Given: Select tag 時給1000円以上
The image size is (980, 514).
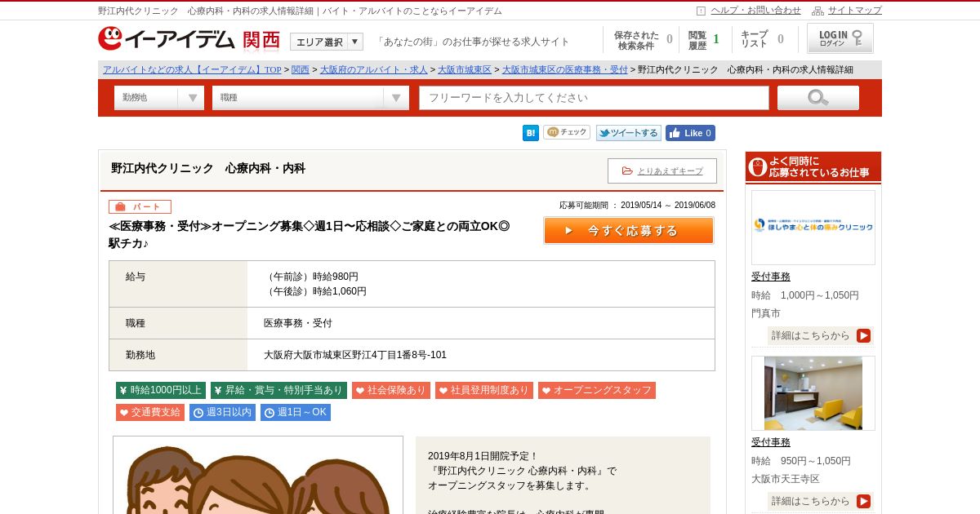Looking at the screenshot, I should pyautogui.click(x=161, y=390).
